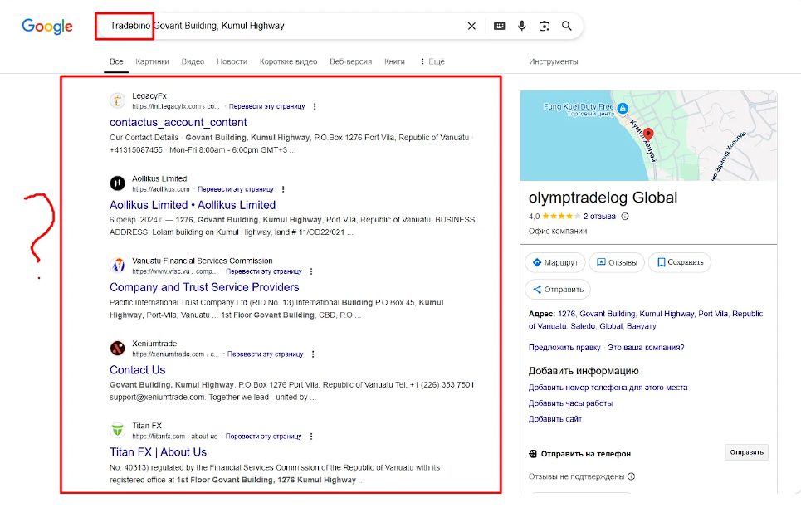This screenshot has height=532, width=801.
Task: Open Titan FX | About Us link
Action: 158,452
